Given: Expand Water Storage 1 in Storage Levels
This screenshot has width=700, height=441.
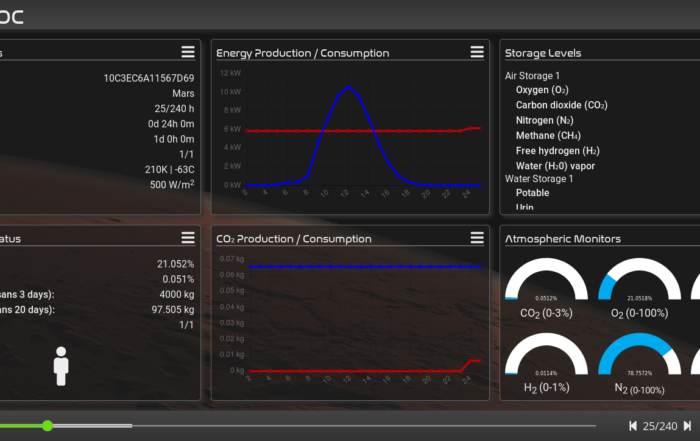Looking at the screenshot, I should point(539,178).
